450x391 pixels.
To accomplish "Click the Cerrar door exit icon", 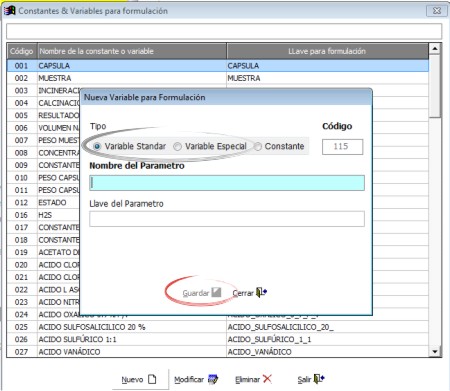I will pyautogui.click(x=261, y=292).
